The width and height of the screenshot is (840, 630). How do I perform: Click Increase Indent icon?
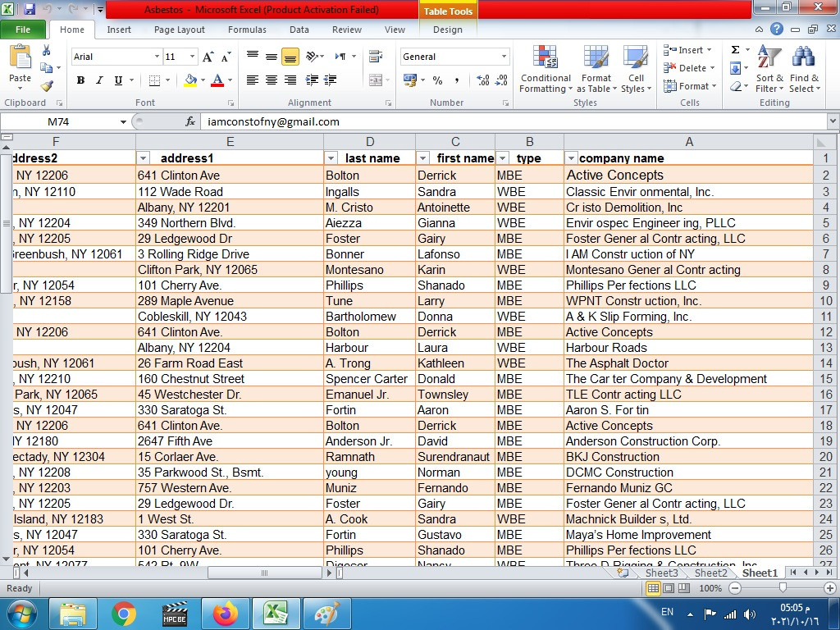(x=331, y=80)
